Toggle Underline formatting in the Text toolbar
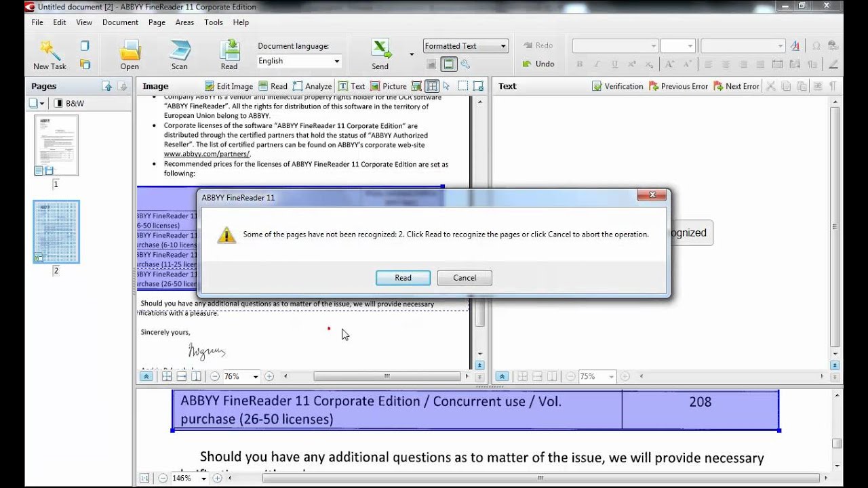Image resolution: width=868 pixels, height=488 pixels. [x=614, y=64]
